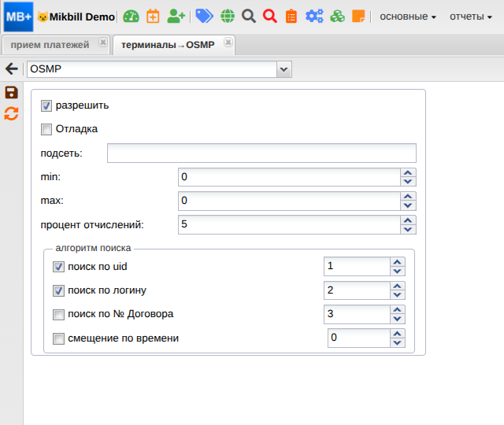Increase процент отчислений with up arrow

click(x=408, y=220)
